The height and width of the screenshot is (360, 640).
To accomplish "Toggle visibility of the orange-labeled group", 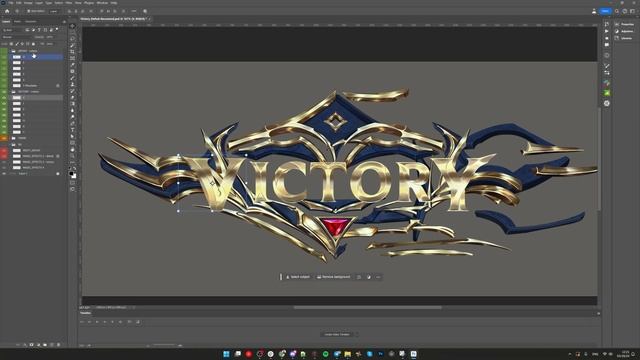I will pyautogui.click(x=4, y=138).
